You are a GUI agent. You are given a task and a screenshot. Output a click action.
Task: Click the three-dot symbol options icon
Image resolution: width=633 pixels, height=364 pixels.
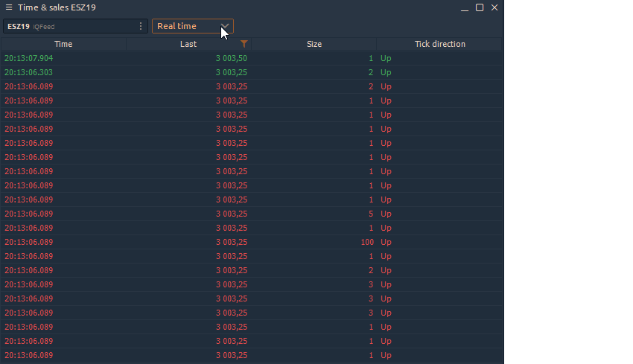pyautogui.click(x=141, y=26)
